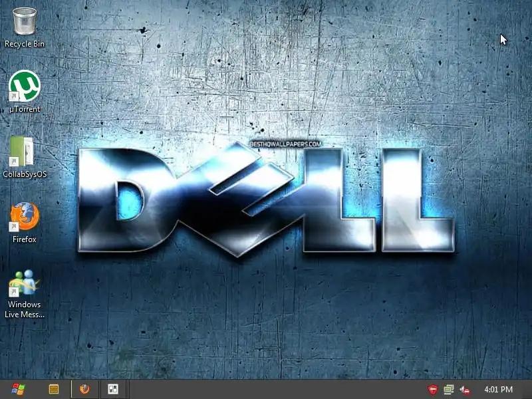
Task: Click the window switcher taskbar icon
Action: tap(113, 389)
